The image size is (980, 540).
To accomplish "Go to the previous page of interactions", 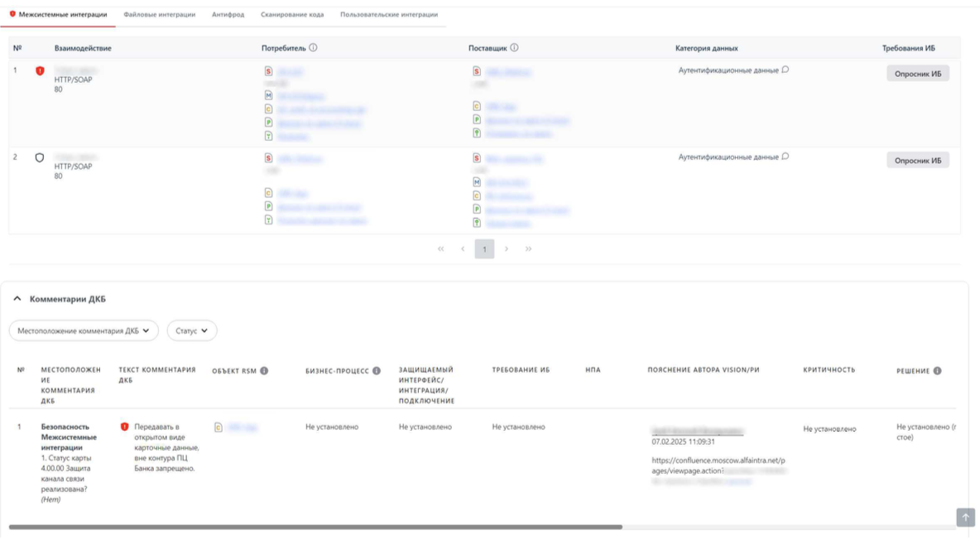I will pyautogui.click(x=463, y=249).
